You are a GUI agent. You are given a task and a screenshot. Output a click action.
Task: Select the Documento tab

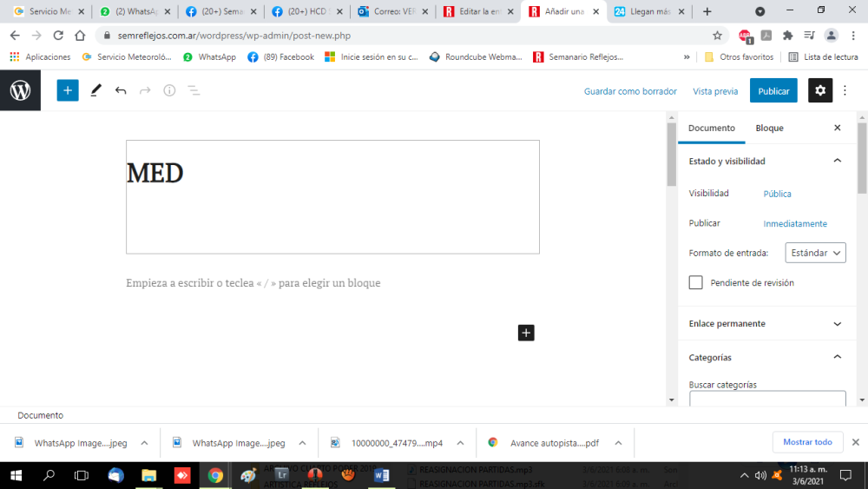tap(711, 128)
